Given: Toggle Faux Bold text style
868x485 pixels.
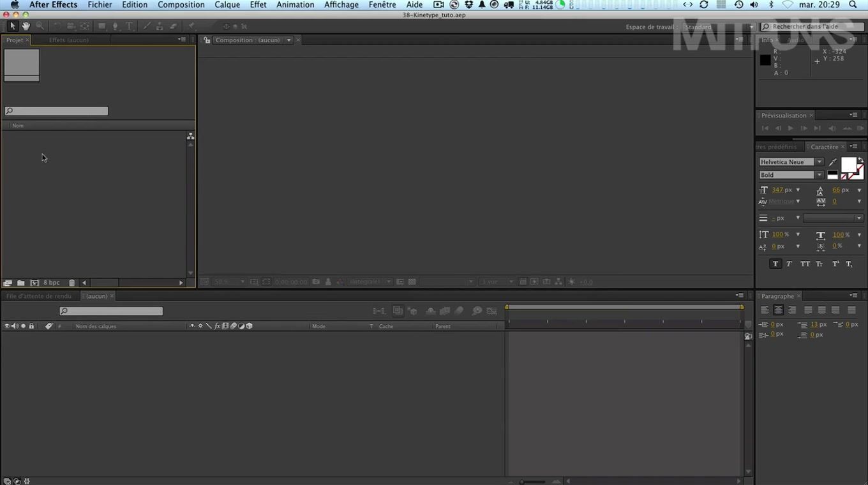Looking at the screenshot, I should pyautogui.click(x=775, y=264).
